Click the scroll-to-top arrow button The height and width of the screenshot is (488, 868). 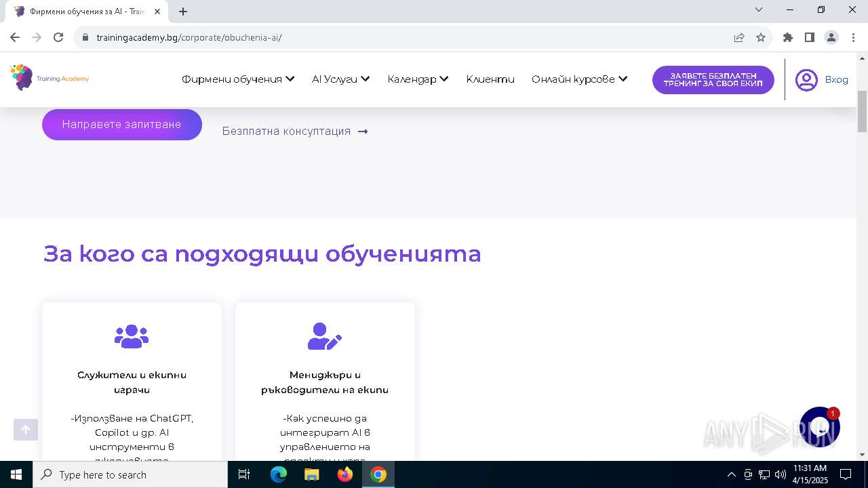point(26,430)
